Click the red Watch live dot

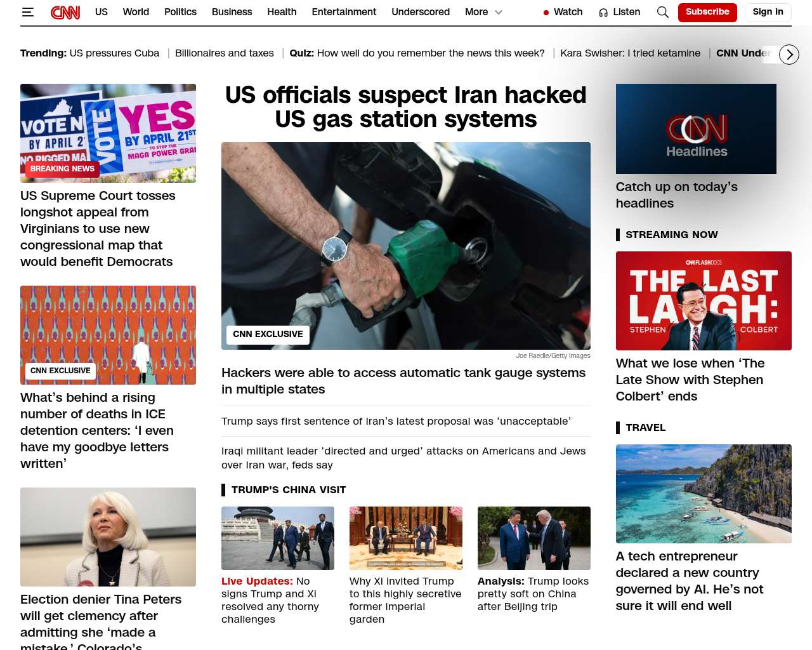(x=546, y=13)
